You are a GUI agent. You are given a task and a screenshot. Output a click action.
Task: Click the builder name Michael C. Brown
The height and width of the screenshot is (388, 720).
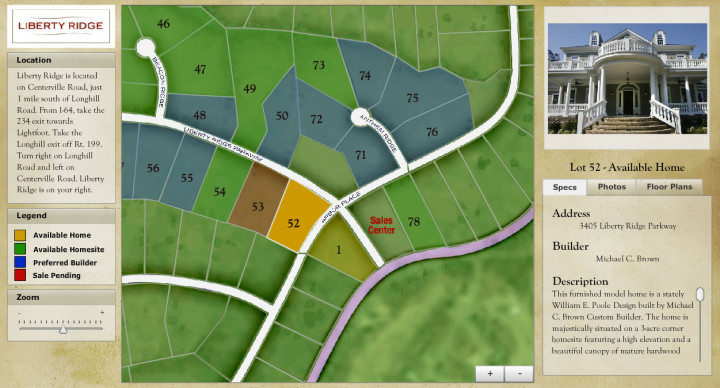pyautogui.click(x=627, y=259)
